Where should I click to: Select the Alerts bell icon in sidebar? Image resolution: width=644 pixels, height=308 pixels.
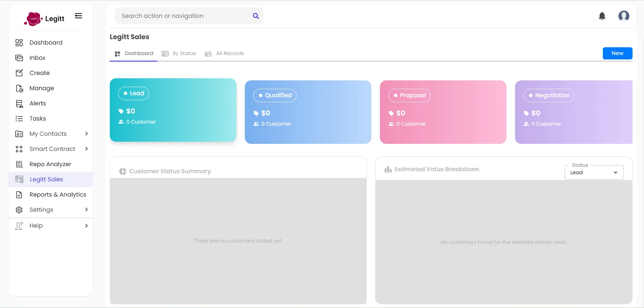pos(19,103)
